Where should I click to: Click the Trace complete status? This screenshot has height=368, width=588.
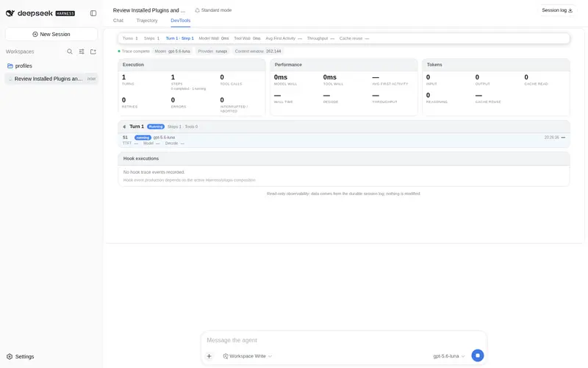click(134, 51)
